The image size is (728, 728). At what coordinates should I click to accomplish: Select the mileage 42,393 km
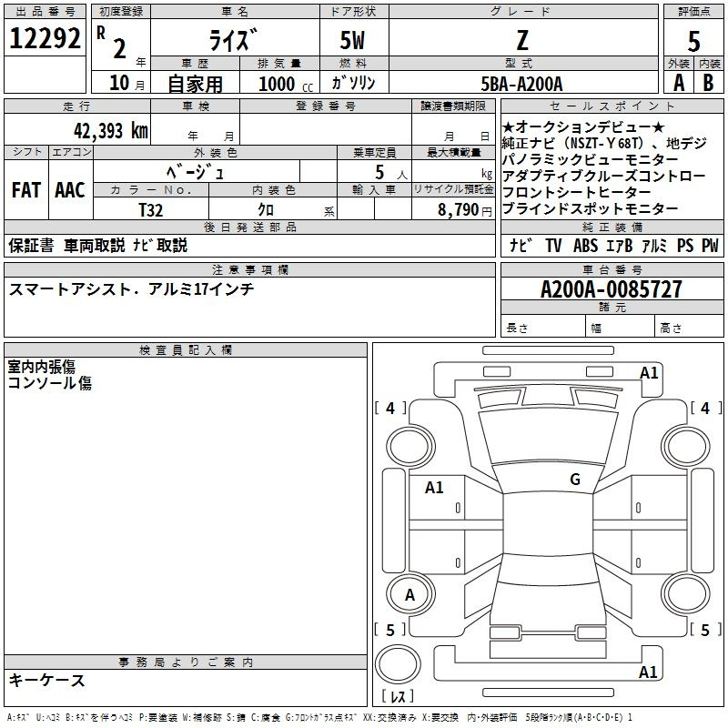coord(111,131)
